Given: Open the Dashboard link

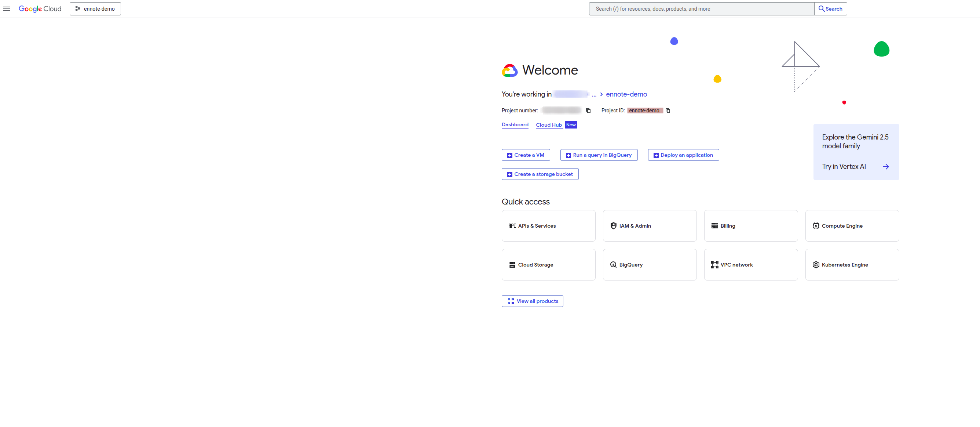Looking at the screenshot, I should (x=515, y=124).
